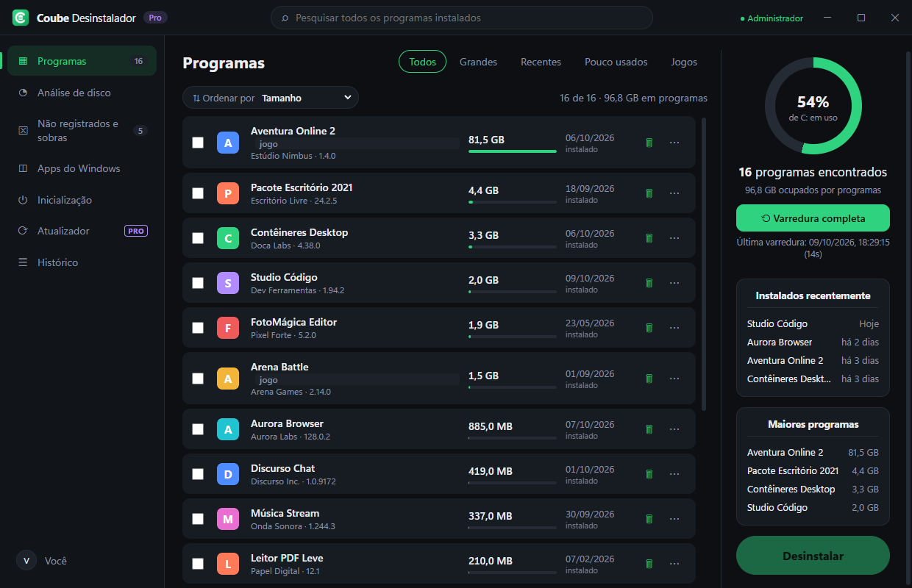Tick the Contêineres Desktop checkbox

coord(198,238)
